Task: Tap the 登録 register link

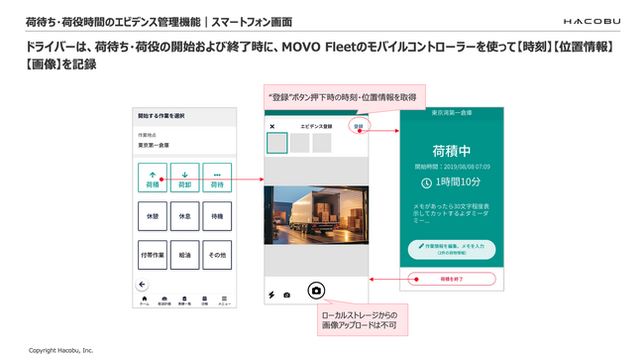Action: 359,126
